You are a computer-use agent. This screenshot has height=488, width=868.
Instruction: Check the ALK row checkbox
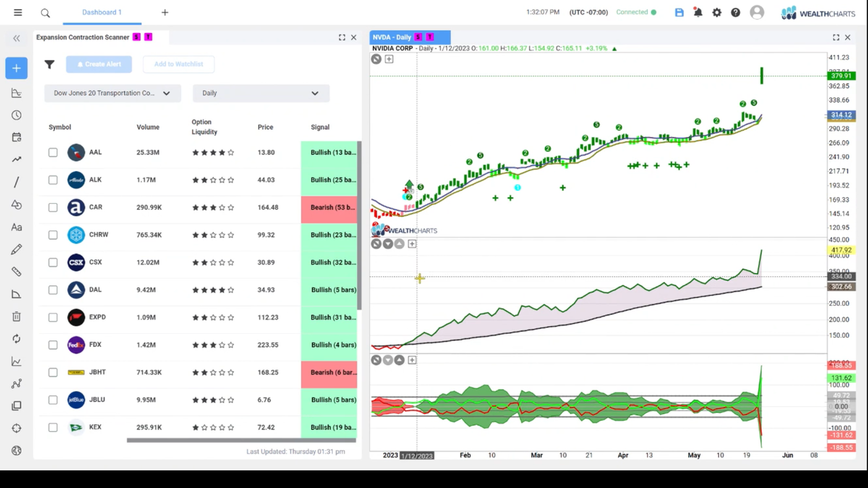(53, 180)
